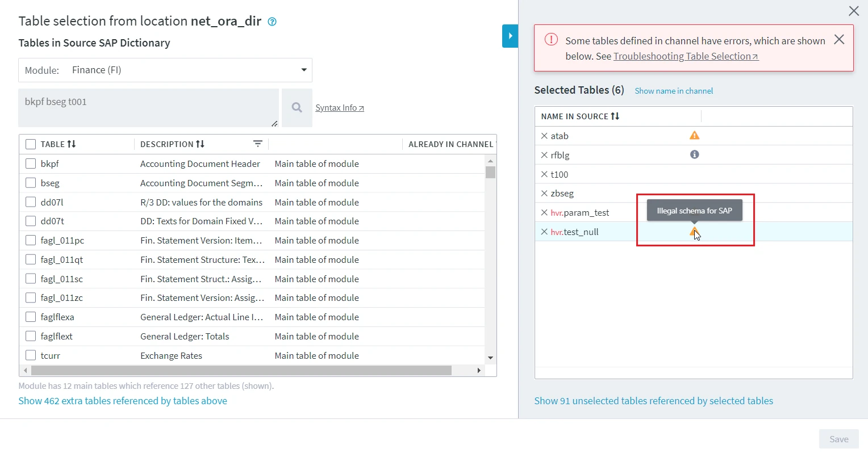This screenshot has width=868, height=457.
Task: Click info icon on the rfblg row
Action: click(694, 154)
